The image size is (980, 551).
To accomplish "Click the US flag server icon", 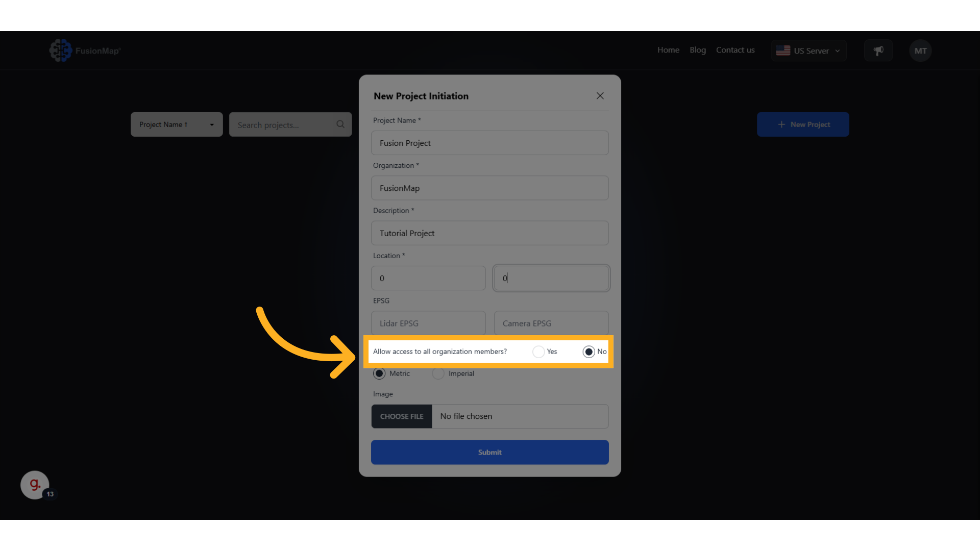I will click(783, 51).
